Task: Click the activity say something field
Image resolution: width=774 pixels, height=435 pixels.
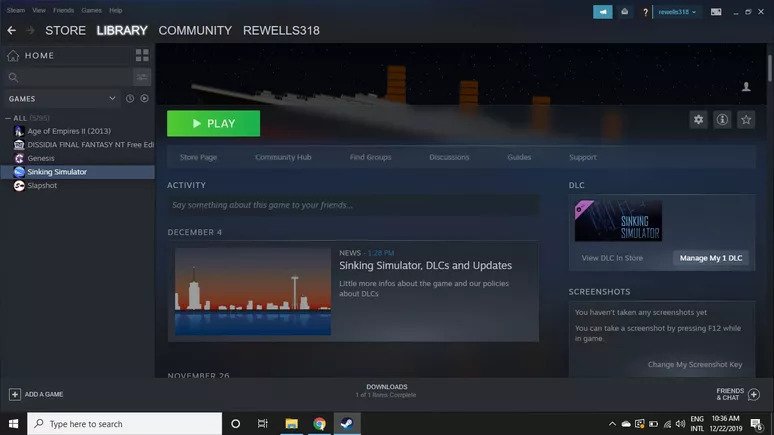Action: click(353, 205)
